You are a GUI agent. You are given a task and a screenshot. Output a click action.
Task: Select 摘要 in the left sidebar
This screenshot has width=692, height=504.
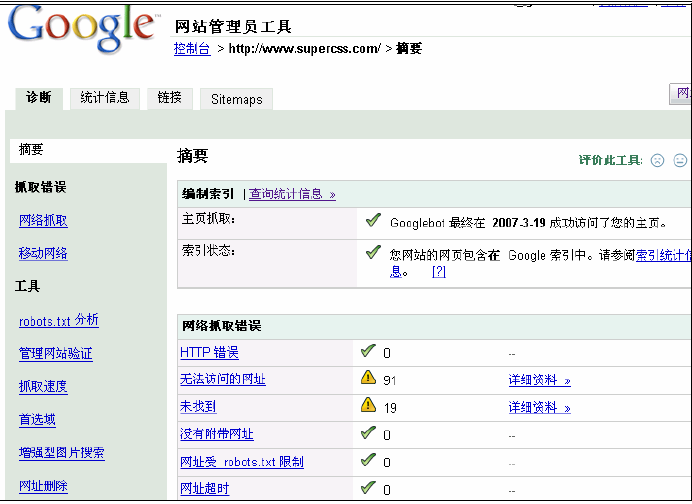click(x=88, y=150)
